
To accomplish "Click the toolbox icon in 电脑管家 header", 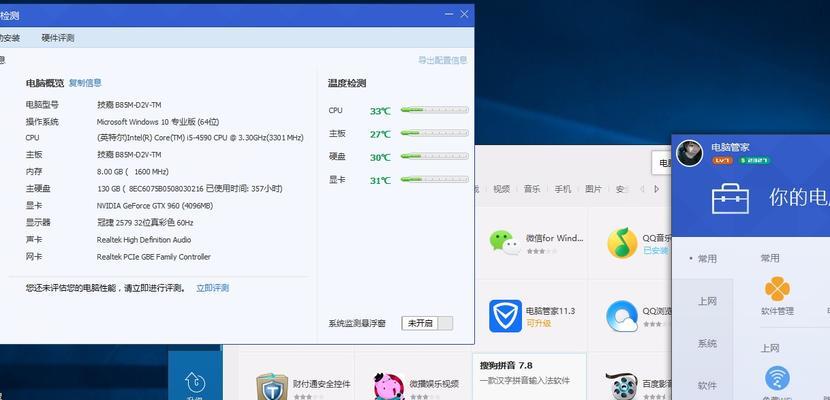I will click(730, 198).
